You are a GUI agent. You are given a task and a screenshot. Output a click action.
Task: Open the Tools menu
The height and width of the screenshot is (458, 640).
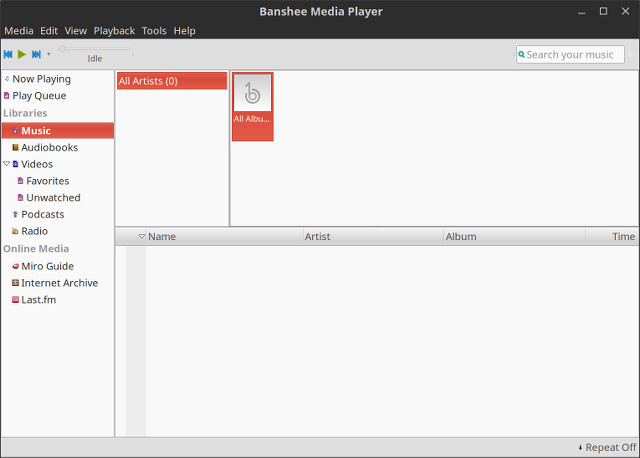coord(154,31)
